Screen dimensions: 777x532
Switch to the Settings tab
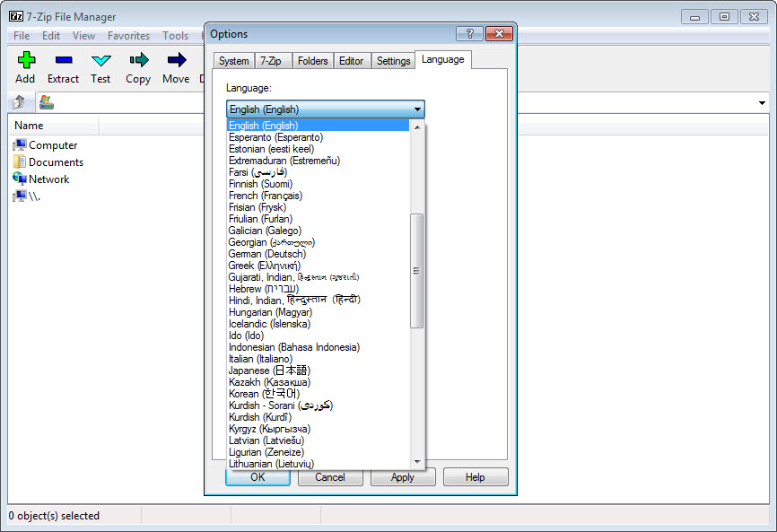click(394, 60)
